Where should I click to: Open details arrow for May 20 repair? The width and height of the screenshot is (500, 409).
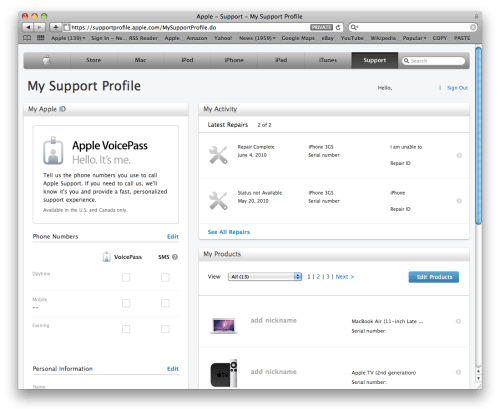point(459,201)
